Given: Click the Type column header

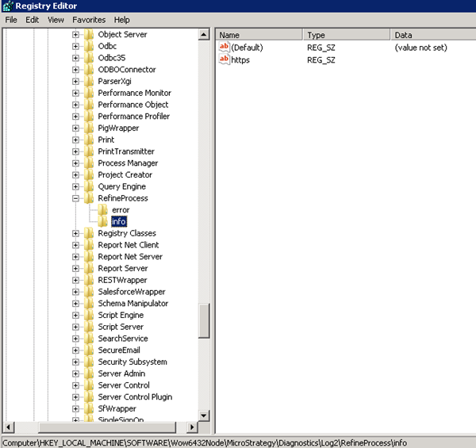Looking at the screenshot, I should pyautogui.click(x=346, y=35).
